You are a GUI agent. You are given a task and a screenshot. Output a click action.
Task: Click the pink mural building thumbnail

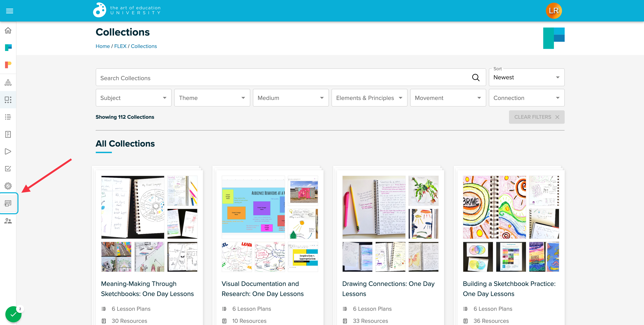click(303, 191)
